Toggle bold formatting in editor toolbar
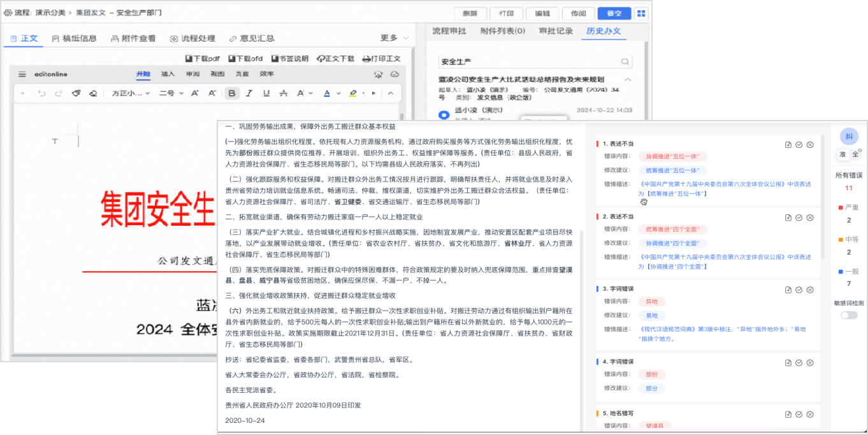868x435 pixels. point(232,93)
